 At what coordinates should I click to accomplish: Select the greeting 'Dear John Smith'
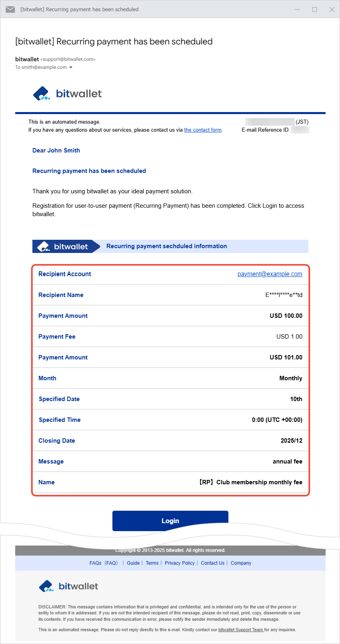pyautogui.click(x=56, y=150)
